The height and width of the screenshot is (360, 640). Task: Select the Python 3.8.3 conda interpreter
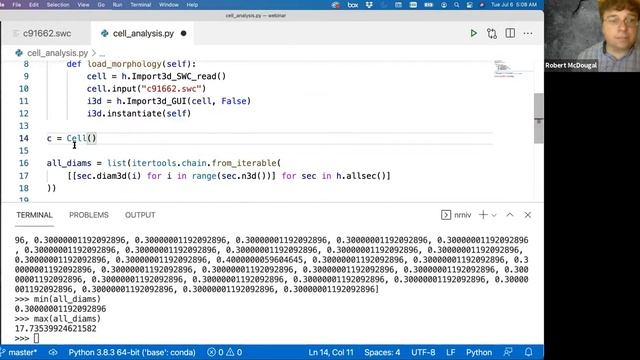(x=132, y=352)
